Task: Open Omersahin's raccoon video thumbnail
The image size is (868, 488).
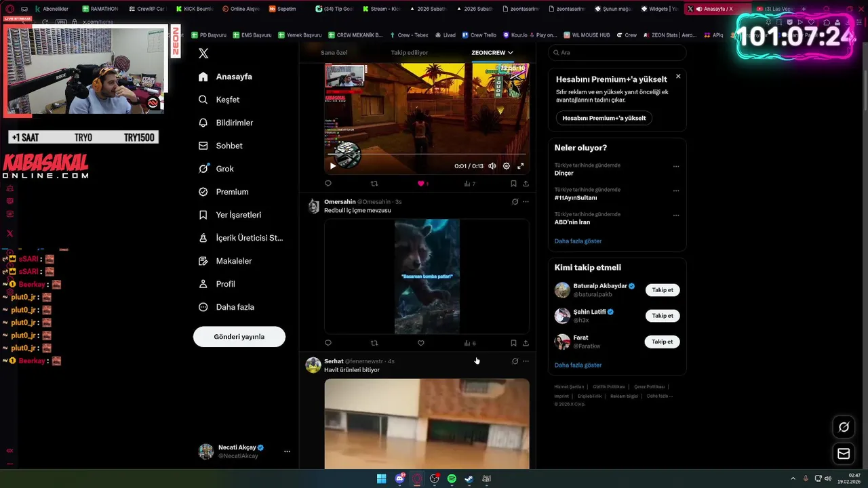Action: (427, 277)
